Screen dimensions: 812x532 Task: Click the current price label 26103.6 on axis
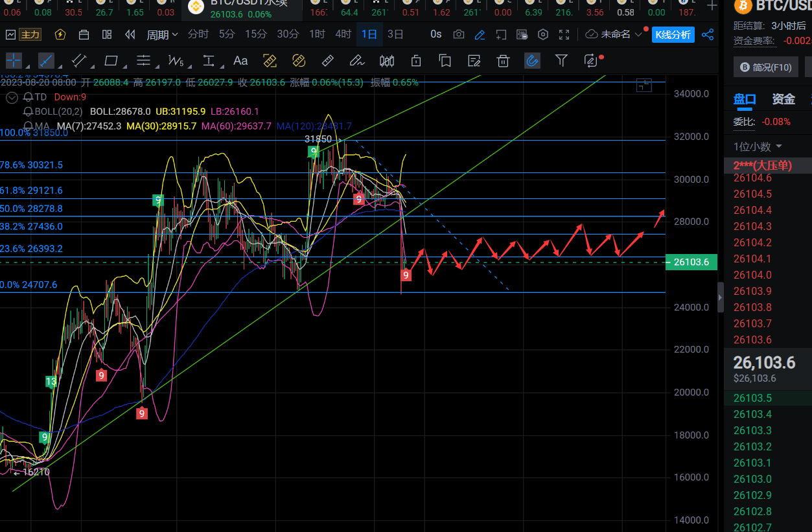pos(691,262)
